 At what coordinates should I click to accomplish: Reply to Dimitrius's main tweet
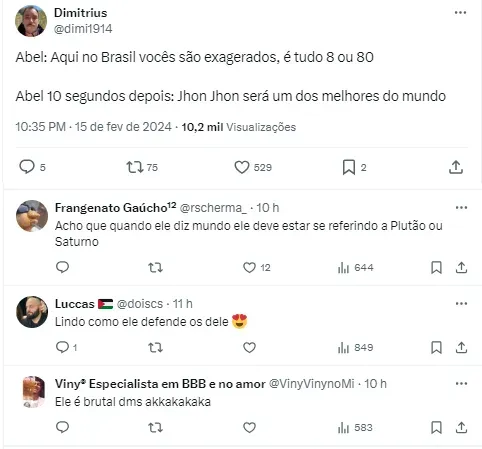[x=27, y=167]
